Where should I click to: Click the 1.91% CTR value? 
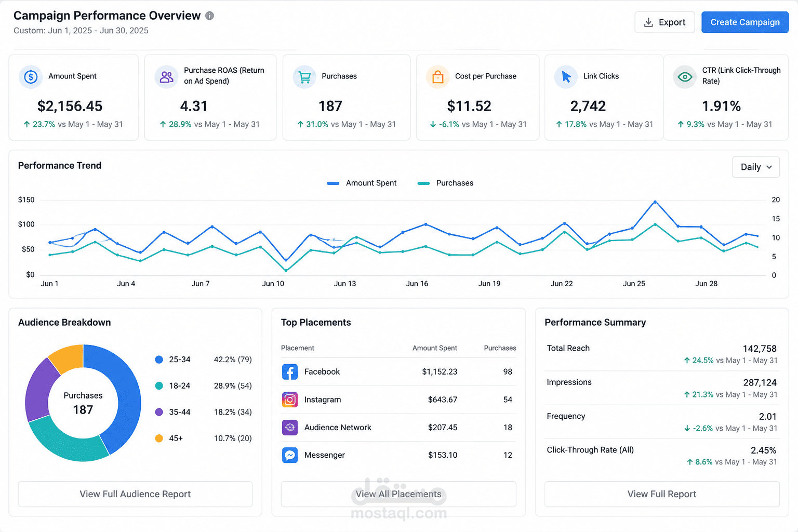point(722,107)
